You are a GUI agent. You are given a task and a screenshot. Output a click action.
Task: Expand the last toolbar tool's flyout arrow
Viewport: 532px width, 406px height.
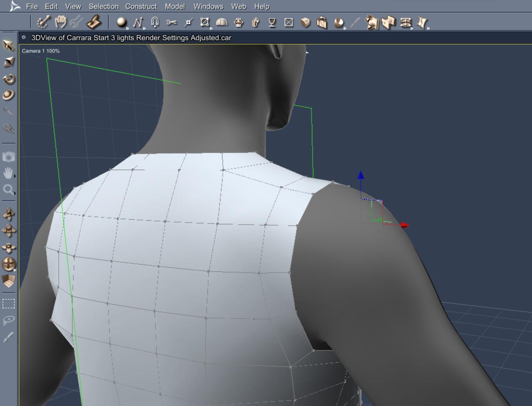(x=428, y=29)
